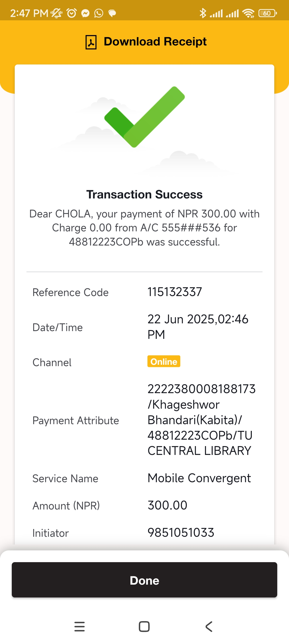Image resolution: width=289 pixels, height=644 pixels.
Task: Tap the green success checkmark graphic
Action: tap(144, 117)
